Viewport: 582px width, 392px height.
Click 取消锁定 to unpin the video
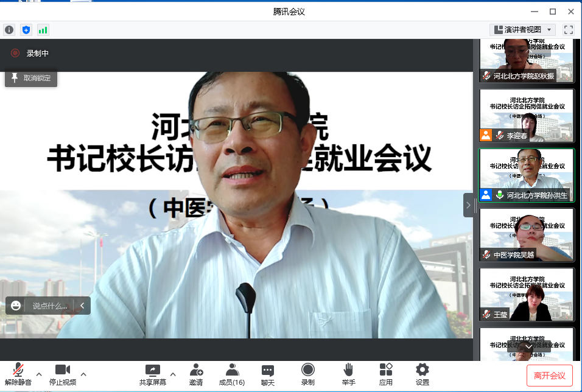coord(31,78)
